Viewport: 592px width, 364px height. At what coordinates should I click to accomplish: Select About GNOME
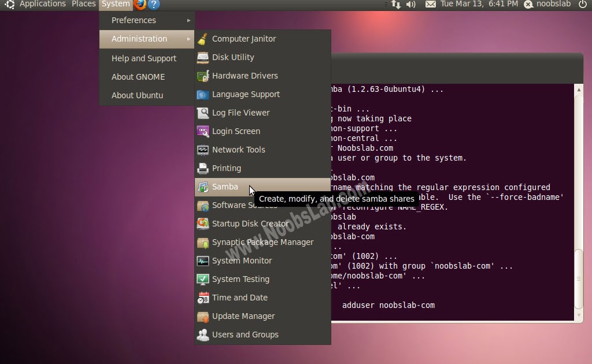click(x=147, y=77)
